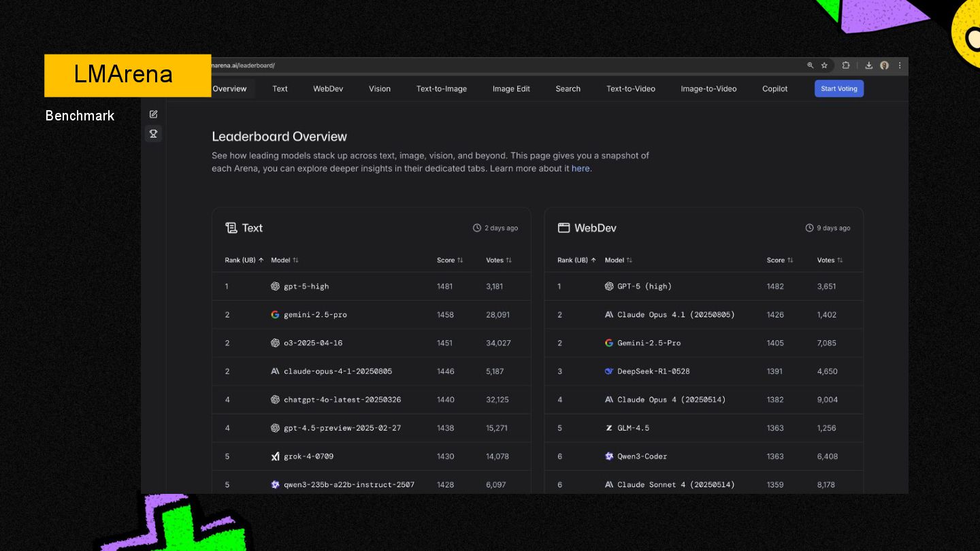Select the Overview tab

tap(230, 88)
